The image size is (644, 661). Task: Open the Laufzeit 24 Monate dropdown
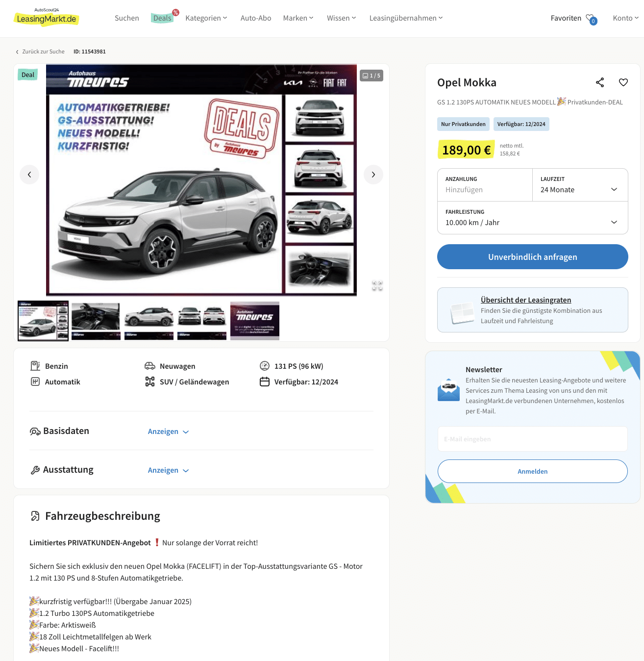pos(580,185)
